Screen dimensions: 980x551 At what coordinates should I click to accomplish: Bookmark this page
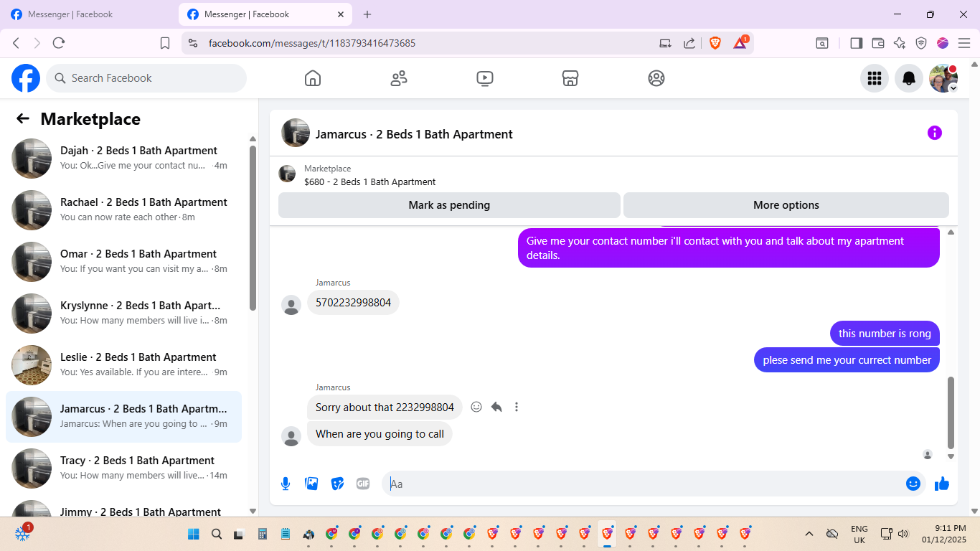[165, 43]
